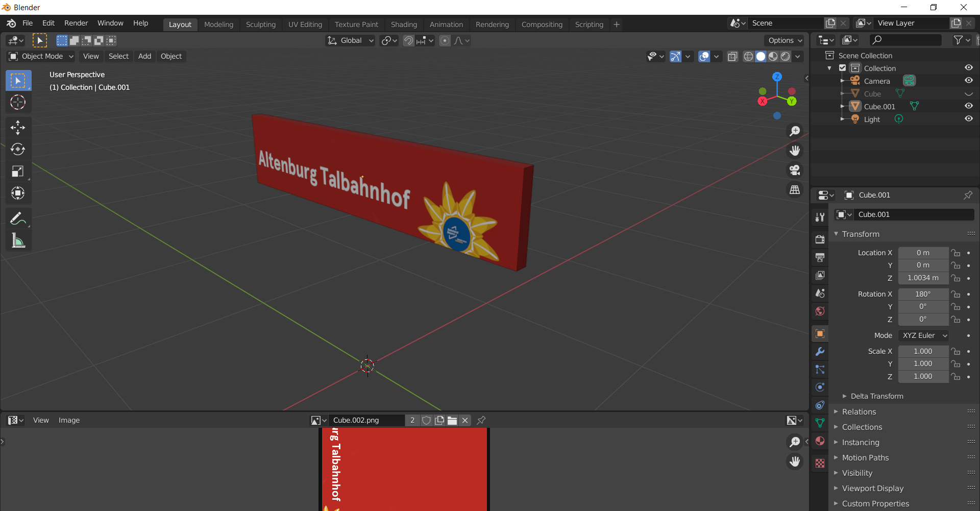This screenshot has height=511, width=980.
Task: Open the Material properties tab
Action: click(x=820, y=441)
